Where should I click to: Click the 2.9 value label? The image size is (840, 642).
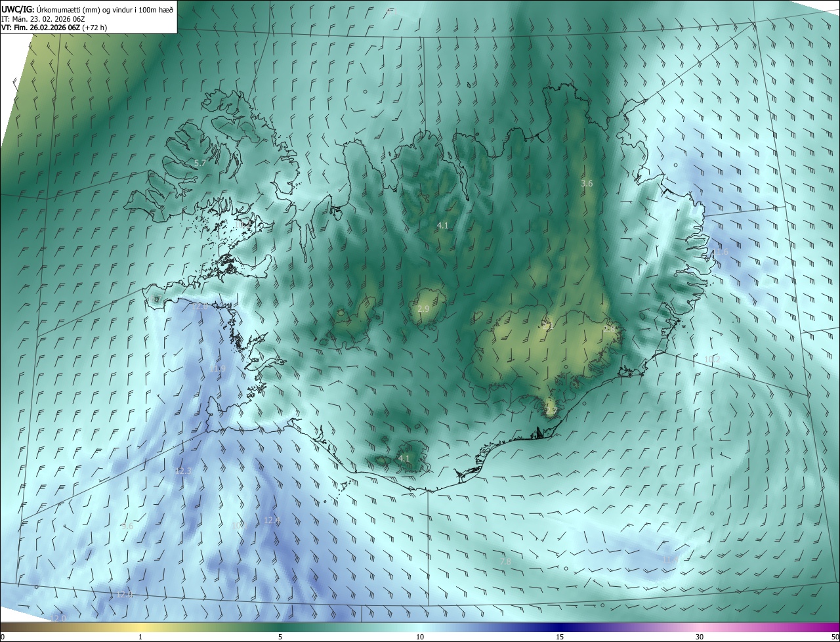coord(423,309)
